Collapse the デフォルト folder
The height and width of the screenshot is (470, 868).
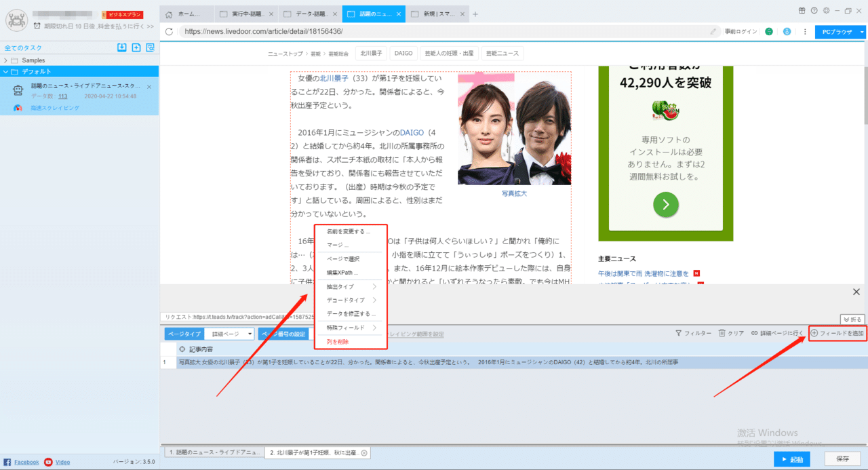[x=5, y=71]
